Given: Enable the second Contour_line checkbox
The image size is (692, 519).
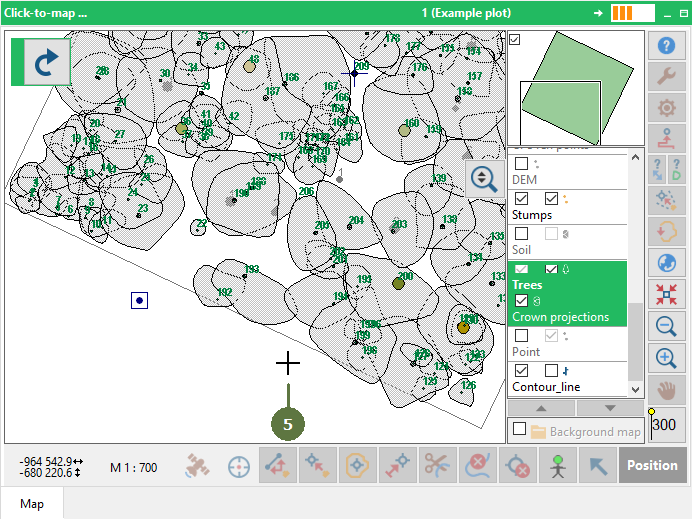Looking at the screenshot, I should point(551,370).
